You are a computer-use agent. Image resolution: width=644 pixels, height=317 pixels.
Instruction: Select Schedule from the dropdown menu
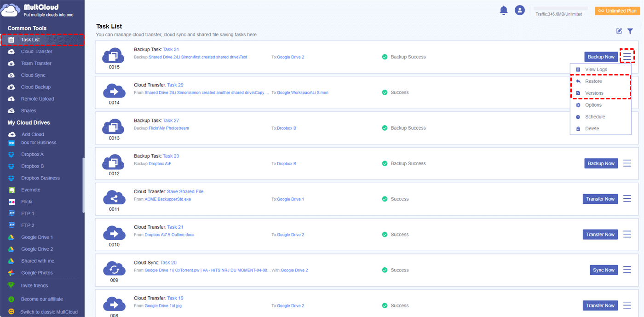[595, 117]
